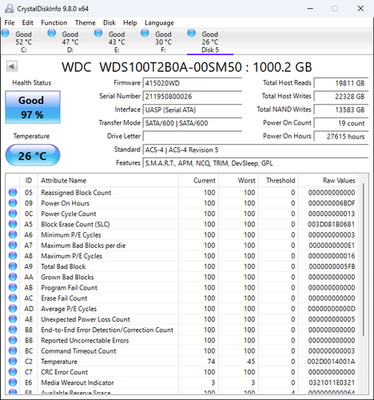Switch to drive D: at 47 °C

pyautogui.click(x=70, y=42)
